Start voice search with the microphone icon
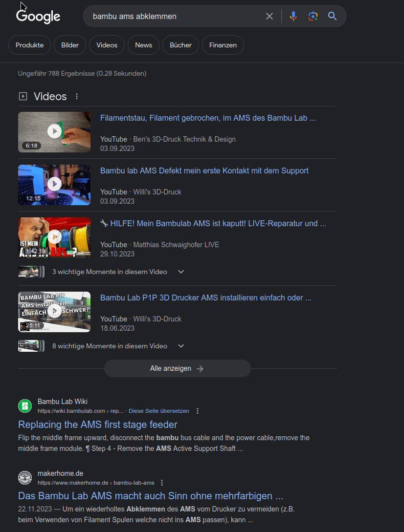The image size is (404, 532). pos(293,16)
